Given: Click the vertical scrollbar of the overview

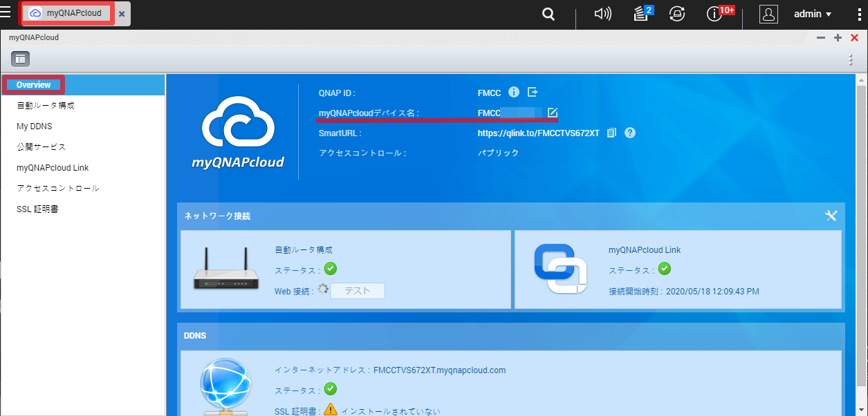Looking at the screenshot, I should (862, 235).
